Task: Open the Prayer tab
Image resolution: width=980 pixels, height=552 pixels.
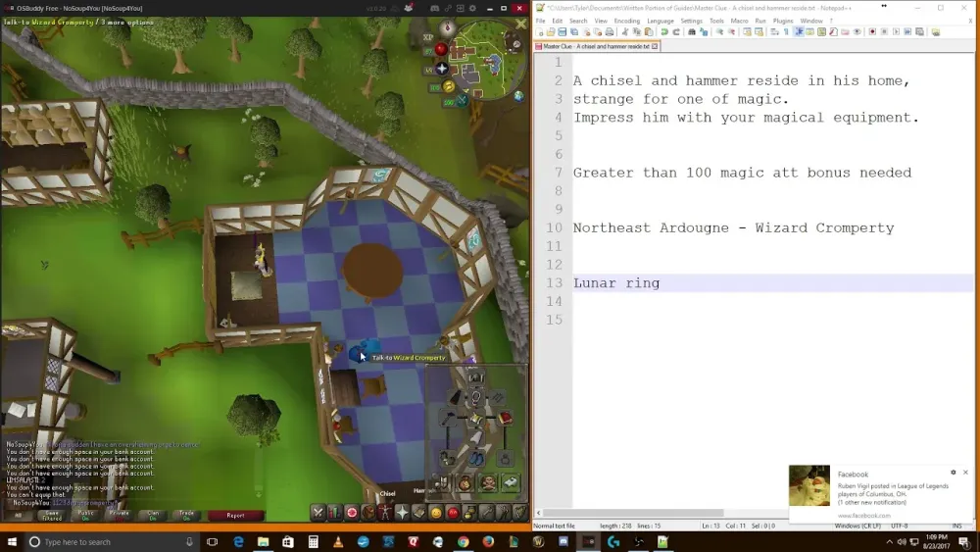Action: click(x=403, y=513)
